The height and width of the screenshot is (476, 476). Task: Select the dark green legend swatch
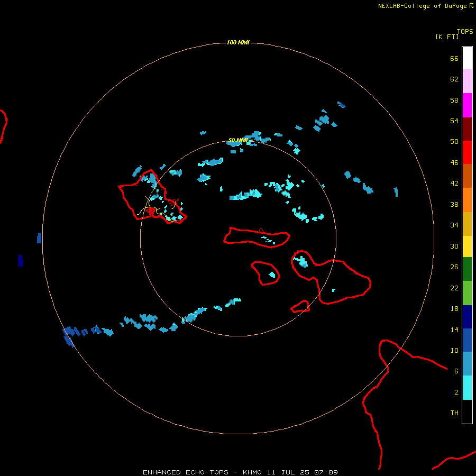(x=467, y=269)
